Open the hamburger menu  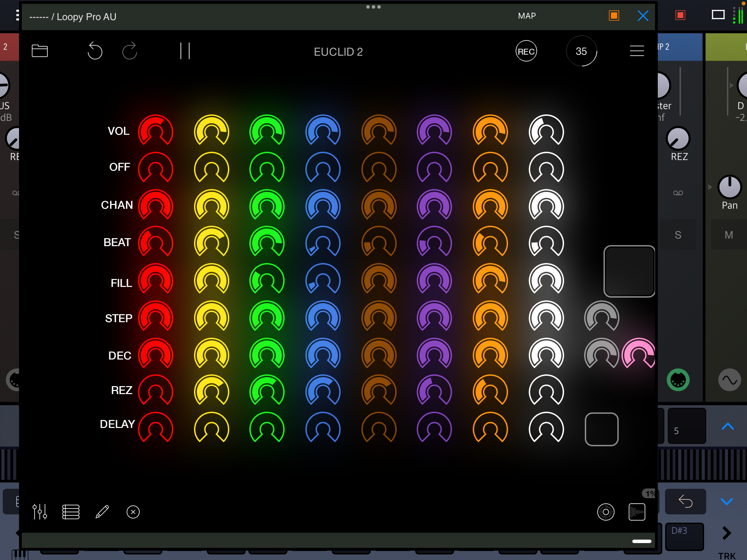[637, 51]
